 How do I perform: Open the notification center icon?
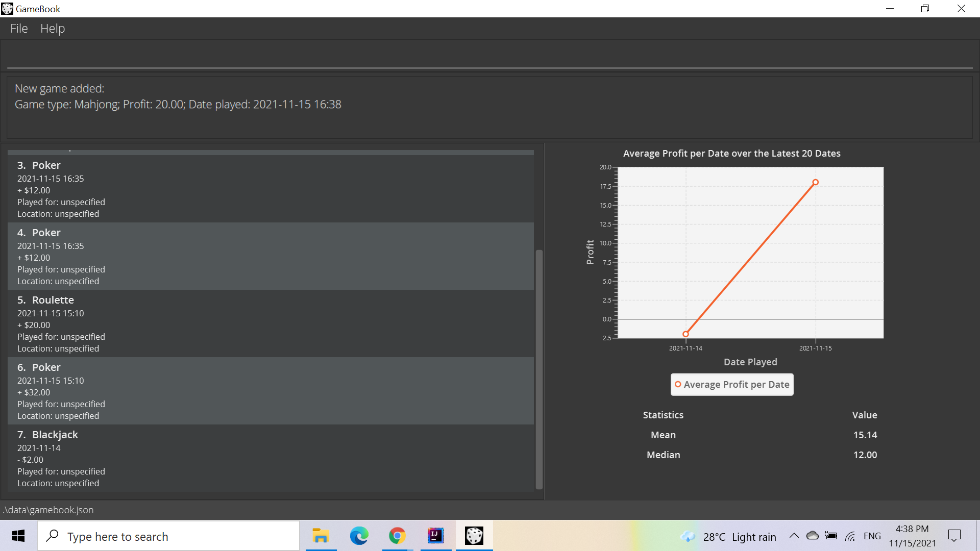click(954, 536)
